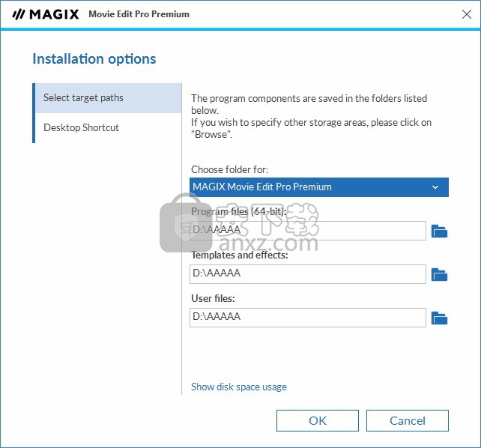
Task: Click the Templates and effects label
Action: 240,255
